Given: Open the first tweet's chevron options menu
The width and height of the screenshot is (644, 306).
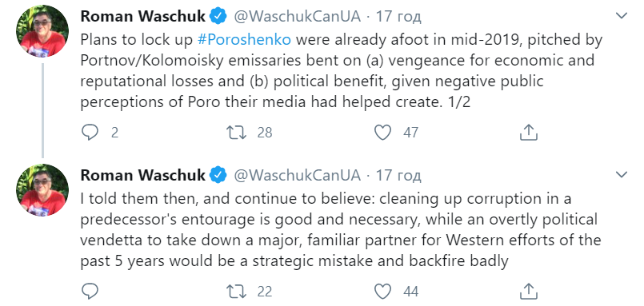Looking at the screenshot, I should pyautogui.click(x=622, y=16).
